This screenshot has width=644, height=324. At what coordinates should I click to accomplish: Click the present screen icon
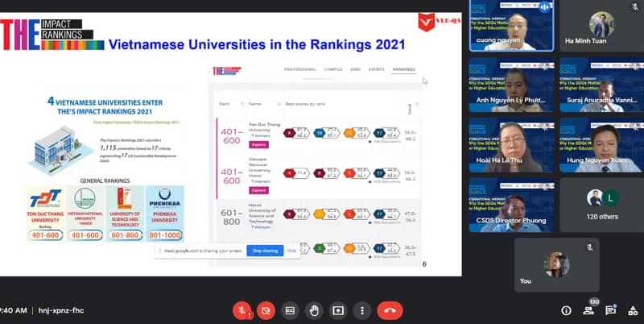tap(338, 309)
